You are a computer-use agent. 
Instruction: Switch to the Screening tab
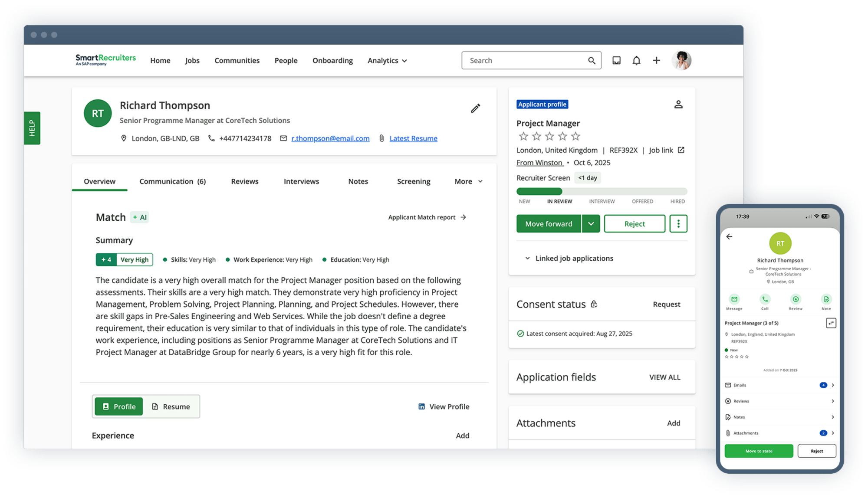(x=414, y=181)
